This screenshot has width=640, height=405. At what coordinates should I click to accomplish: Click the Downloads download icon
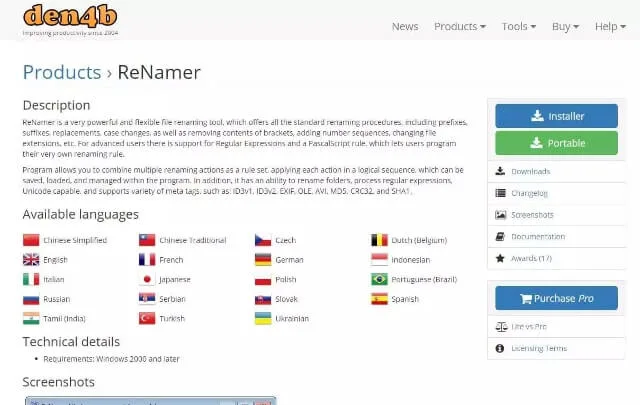pos(500,171)
